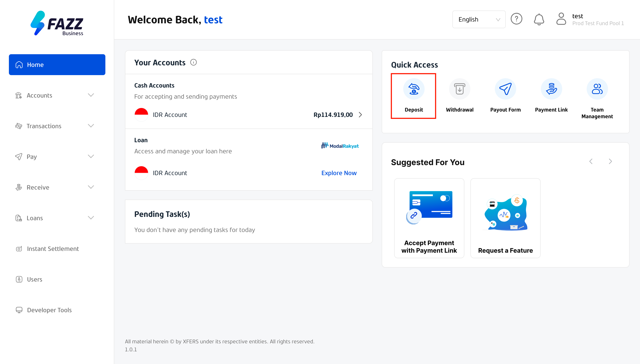Screen dimensions: 640x364
Task: Click the Payout Form label
Action: pos(505,110)
